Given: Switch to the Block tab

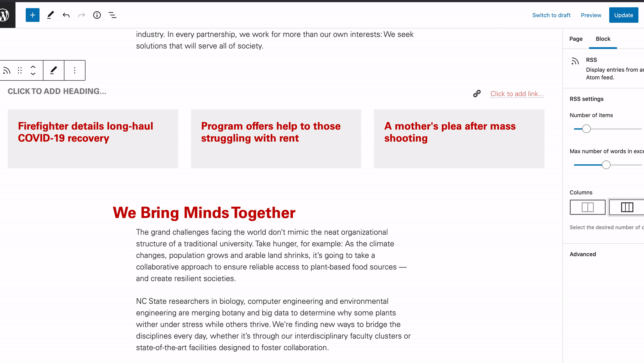Looking at the screenshot, I should point(603,38).
